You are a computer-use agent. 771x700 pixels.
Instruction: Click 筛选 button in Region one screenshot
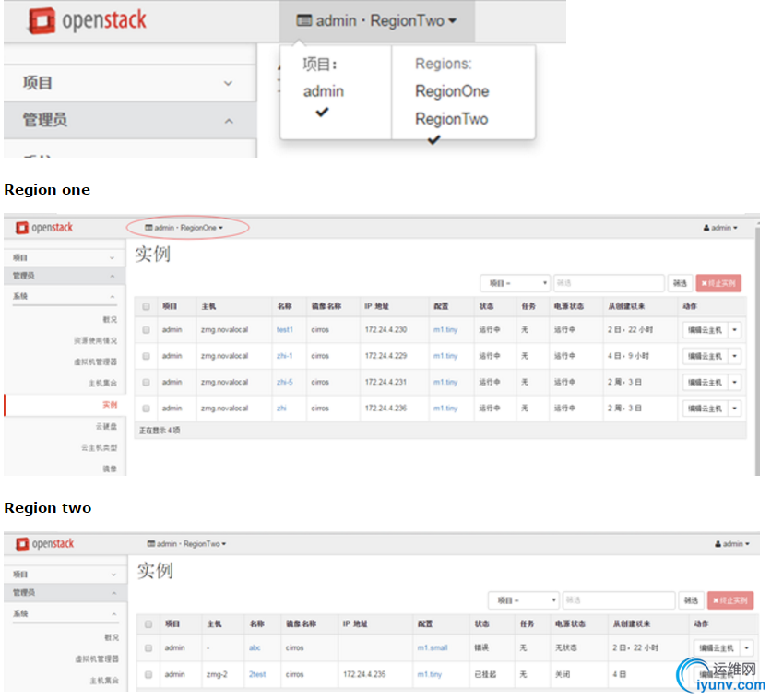pyautogui.click(x=680, y=283)
